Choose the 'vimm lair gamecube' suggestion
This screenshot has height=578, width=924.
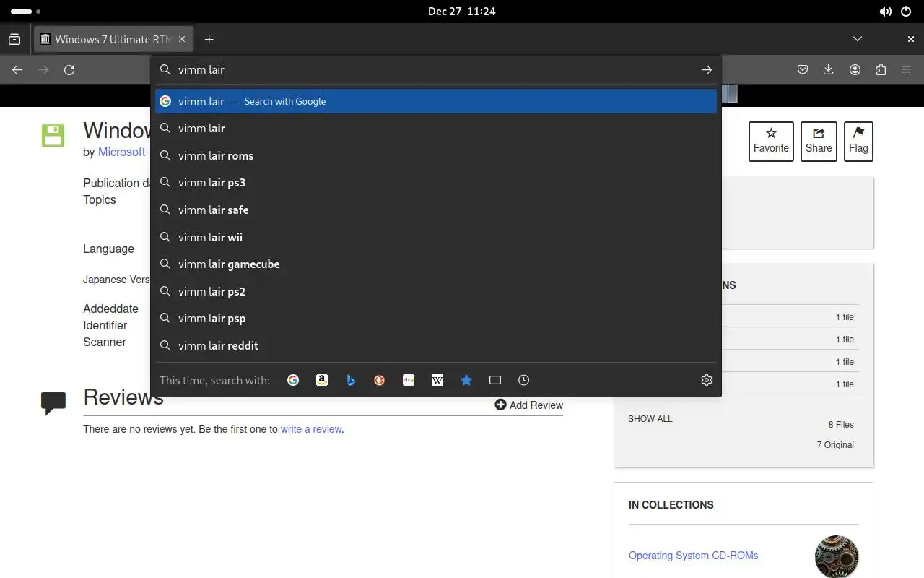click(x=436, y=264)
